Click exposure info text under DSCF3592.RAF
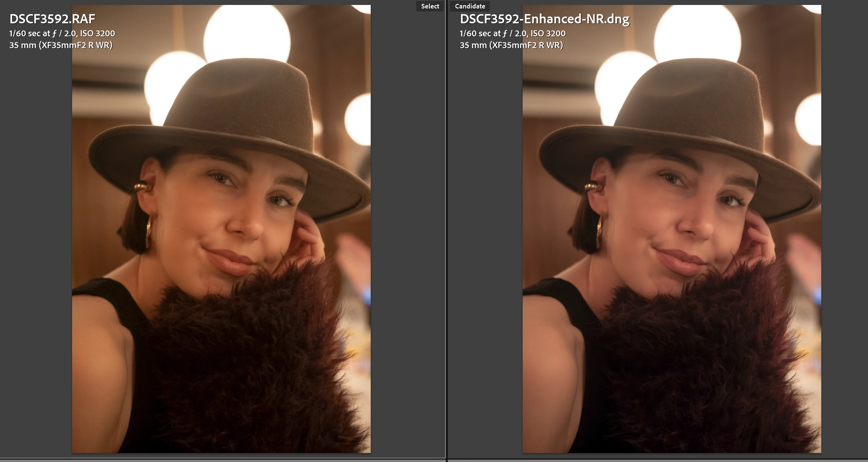 point(62,33)
